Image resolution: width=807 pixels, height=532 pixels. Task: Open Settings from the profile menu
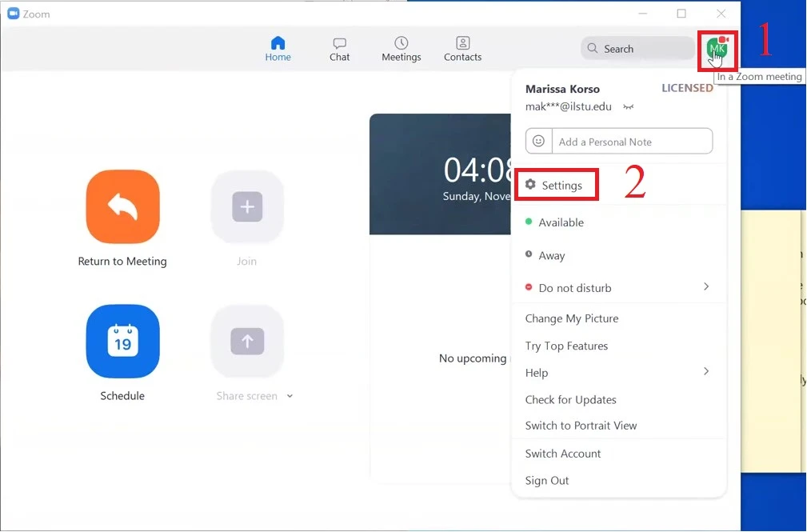(x=561, y=186)
